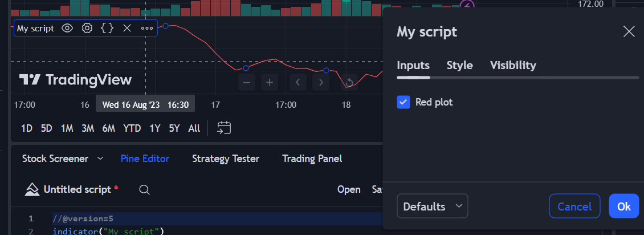Screen dimensions: 644x235
Task: Toggle My script visibility eye icon
Action: (67, 28)
